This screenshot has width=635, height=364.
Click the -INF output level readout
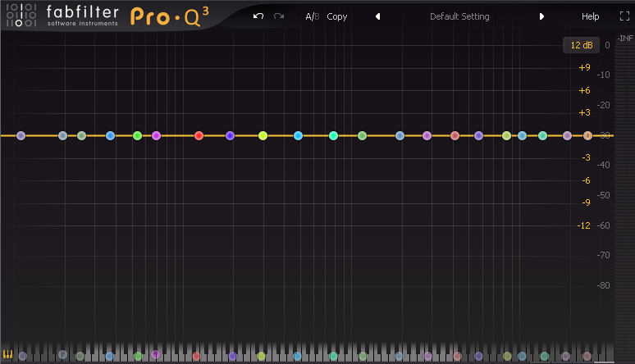(625, 38)
